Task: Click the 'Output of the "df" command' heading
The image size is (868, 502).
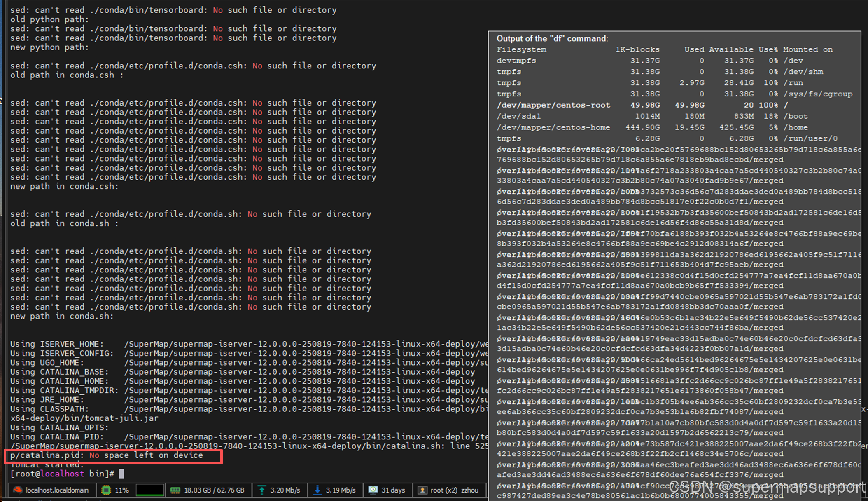Action: click(552, 38)
